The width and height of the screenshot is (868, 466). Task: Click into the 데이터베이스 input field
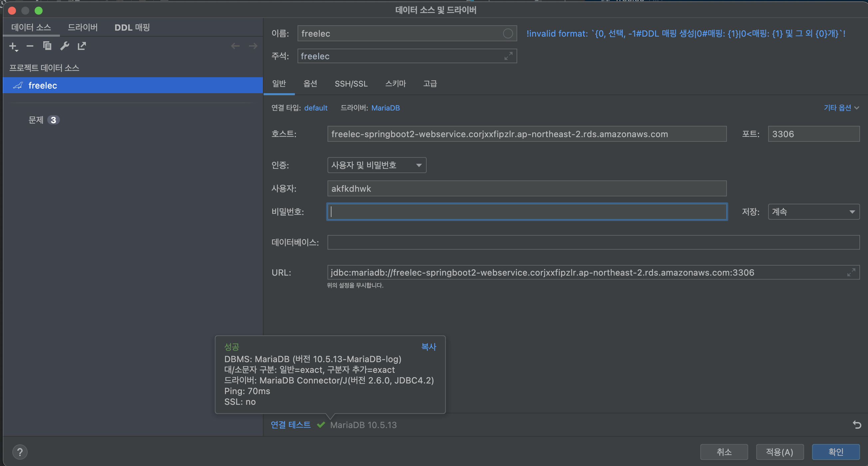point(593,242)
